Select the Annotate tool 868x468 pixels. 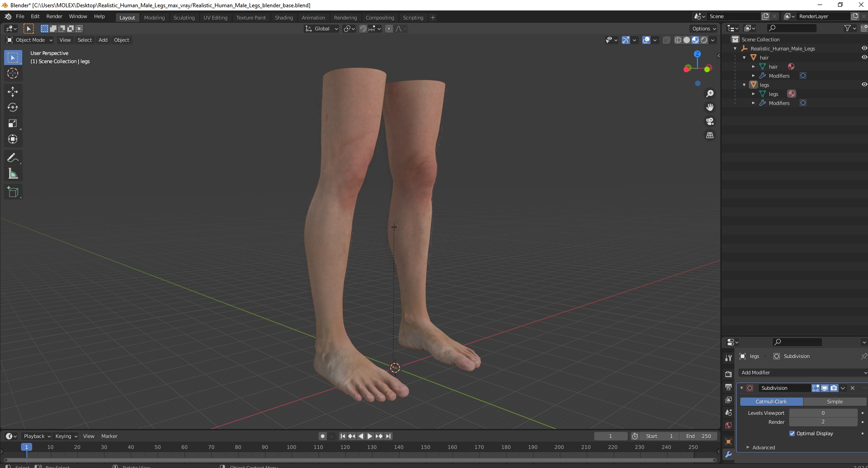coord(13,158)
